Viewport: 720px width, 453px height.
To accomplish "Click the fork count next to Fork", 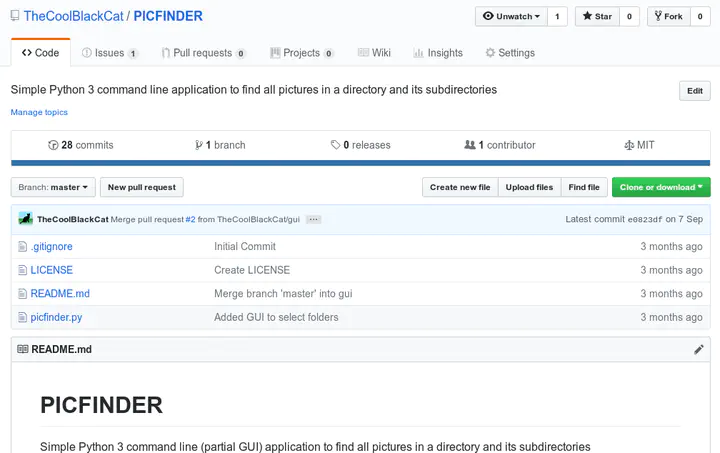I will point(700,17).
